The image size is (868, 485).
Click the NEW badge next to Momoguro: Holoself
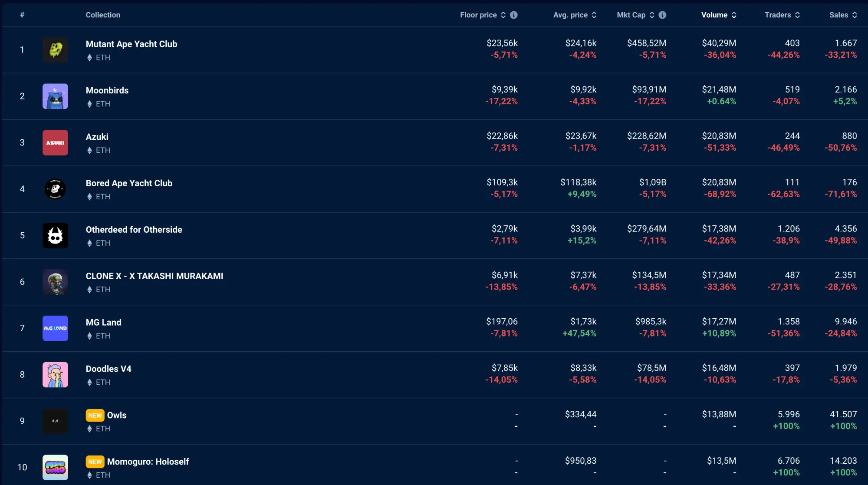(95, 462)
